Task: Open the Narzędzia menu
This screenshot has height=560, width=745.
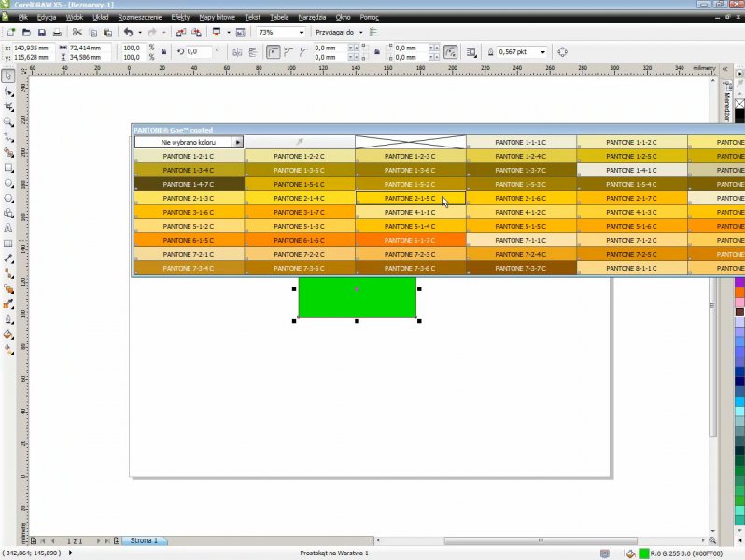Action: coord(312,17)
